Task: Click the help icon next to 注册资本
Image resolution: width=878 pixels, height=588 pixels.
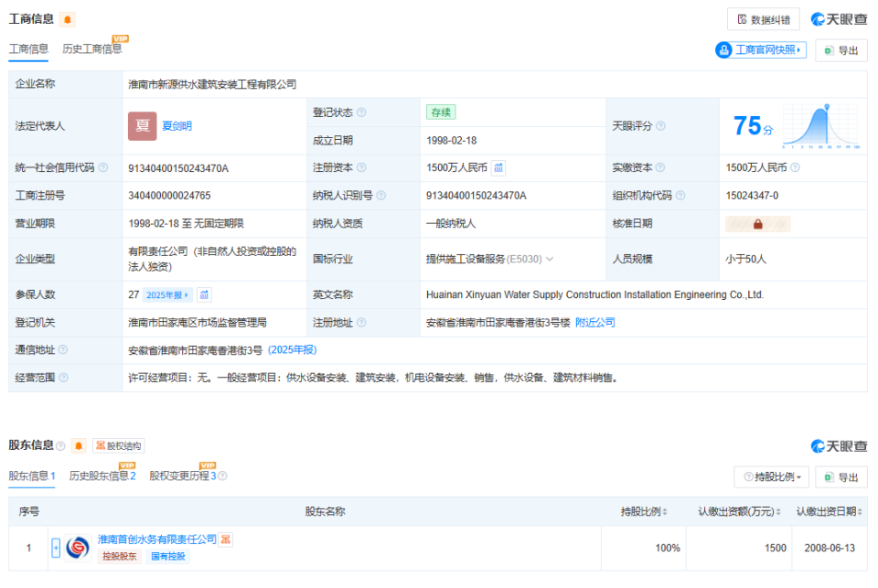Action: pyautogui.click(x=361, y=167)
